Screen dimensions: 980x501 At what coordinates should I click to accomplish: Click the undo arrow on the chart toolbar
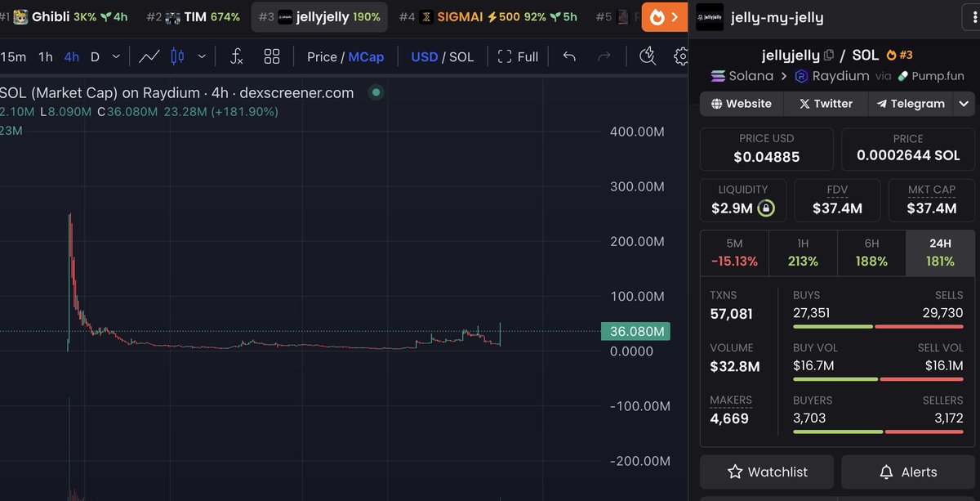(x=570, y=56)
